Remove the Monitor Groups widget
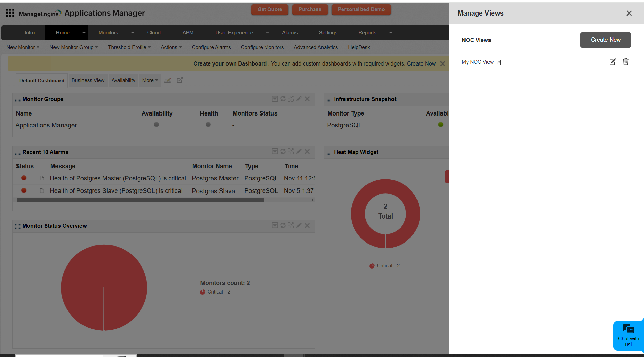 tap(307, 99)
